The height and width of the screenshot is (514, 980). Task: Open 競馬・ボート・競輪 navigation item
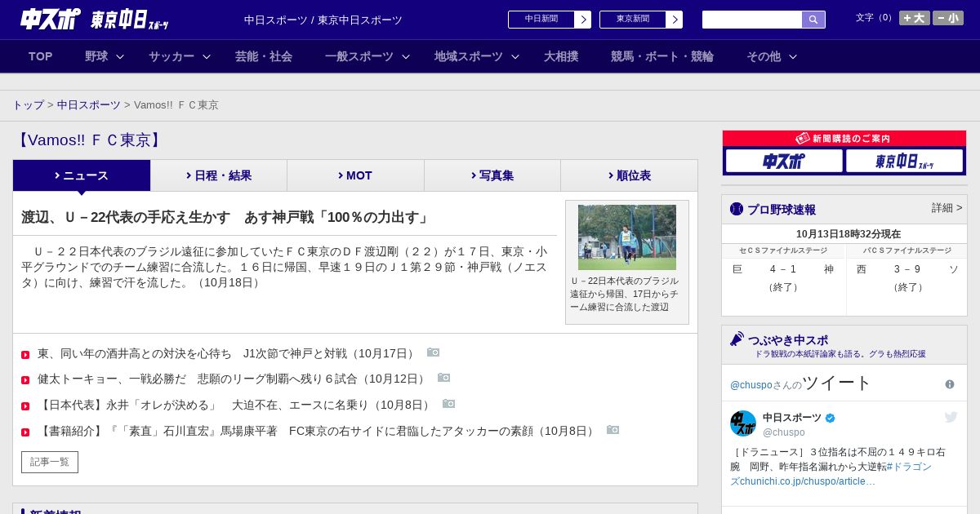tap(662, 56)
